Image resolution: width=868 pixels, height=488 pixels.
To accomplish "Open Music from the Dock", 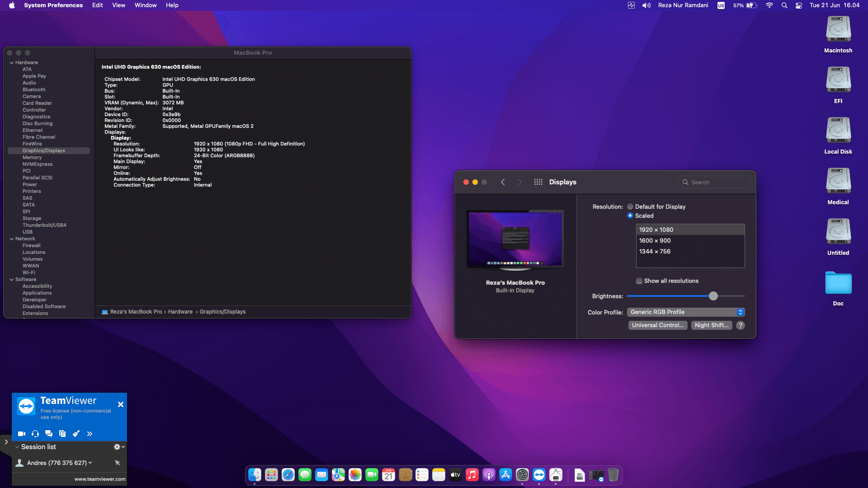I will coord(472,475).
